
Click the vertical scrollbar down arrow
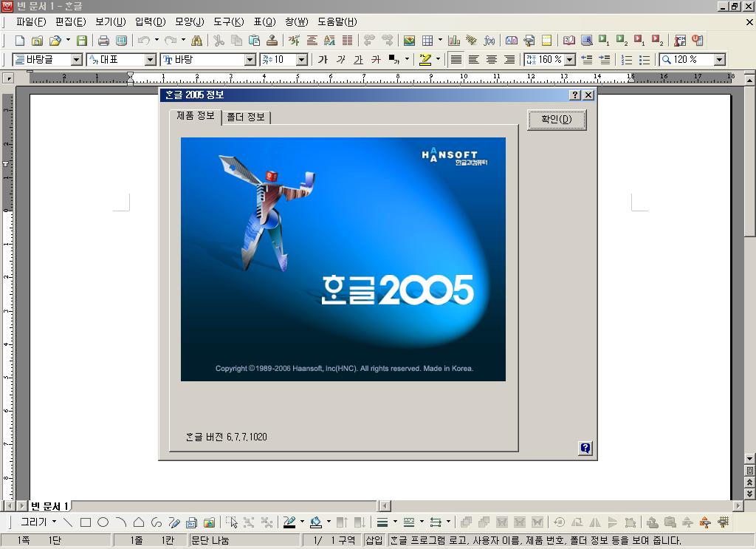(749, 458)
